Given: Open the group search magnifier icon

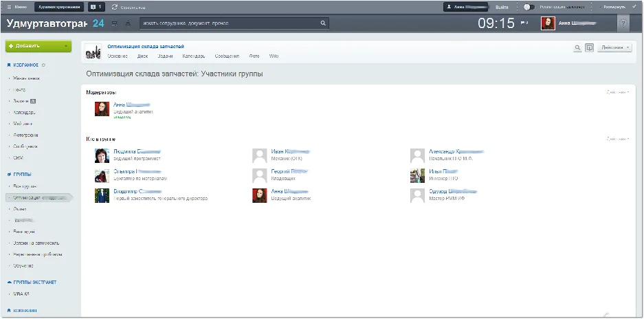Looking at the screenshot, I should (x=577, y=48).
